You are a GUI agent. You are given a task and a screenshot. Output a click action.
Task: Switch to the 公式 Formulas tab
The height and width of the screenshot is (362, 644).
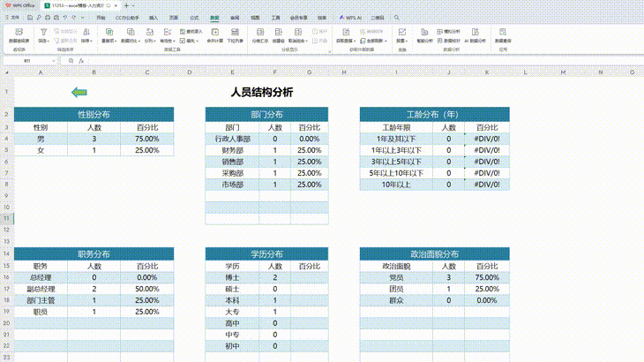click(x=194, y=18)
